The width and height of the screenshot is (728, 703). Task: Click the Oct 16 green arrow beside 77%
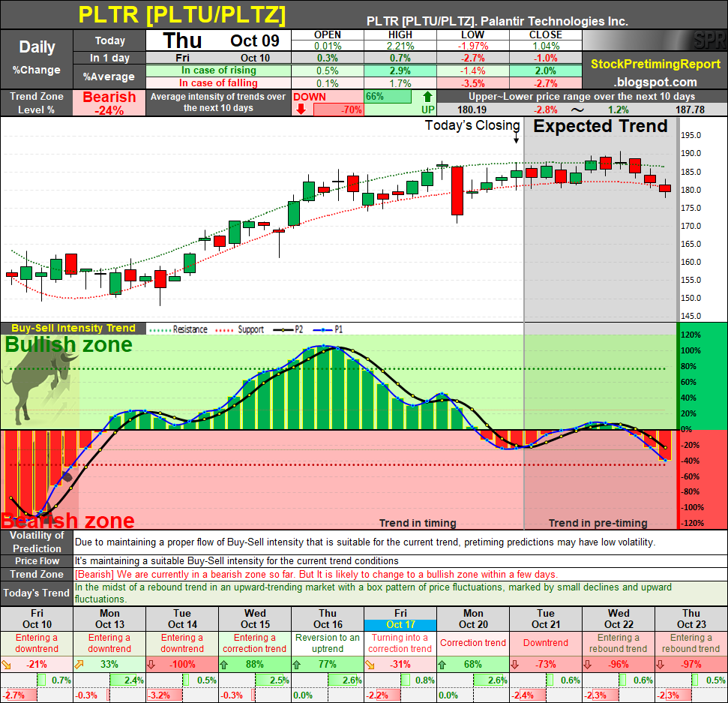296,665
